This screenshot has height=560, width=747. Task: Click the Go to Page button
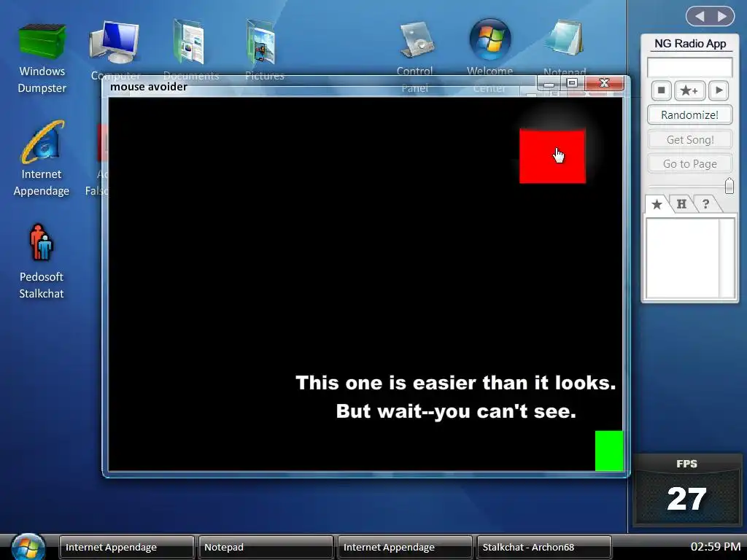pos(689,164)
